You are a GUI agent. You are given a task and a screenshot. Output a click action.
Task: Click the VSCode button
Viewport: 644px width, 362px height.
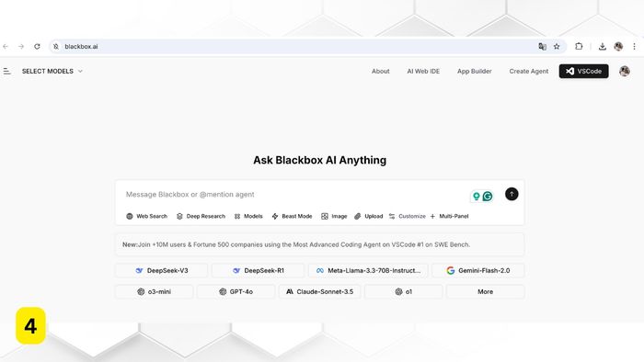coord(583,71)
